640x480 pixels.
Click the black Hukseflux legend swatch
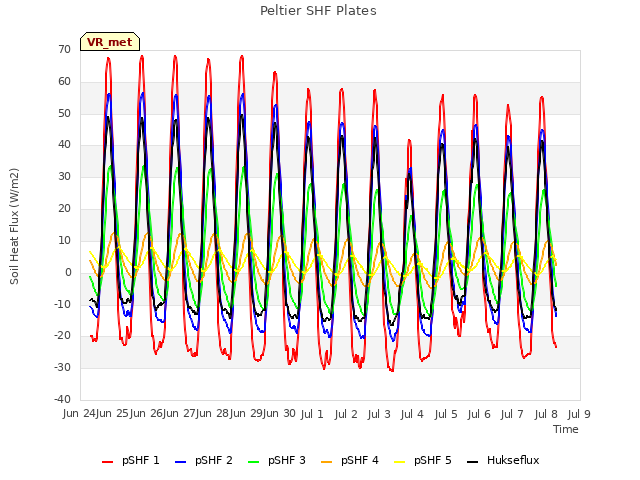472,462
